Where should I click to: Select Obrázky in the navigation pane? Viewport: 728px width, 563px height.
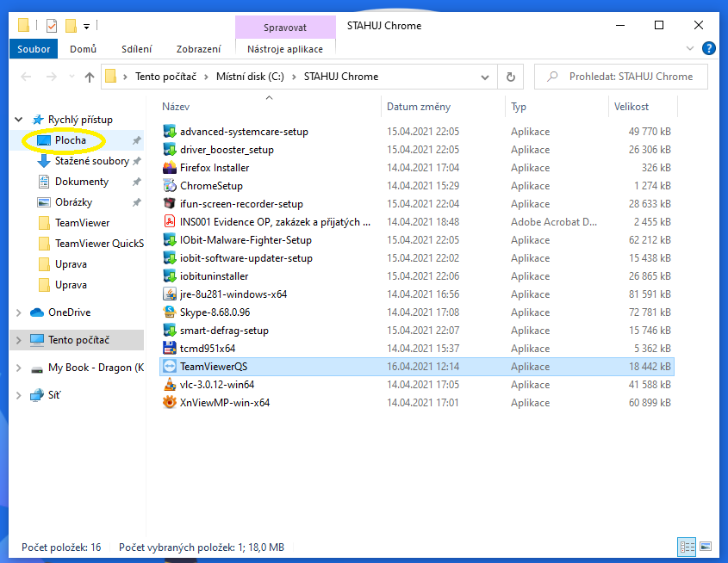click(x=73, y=202)
